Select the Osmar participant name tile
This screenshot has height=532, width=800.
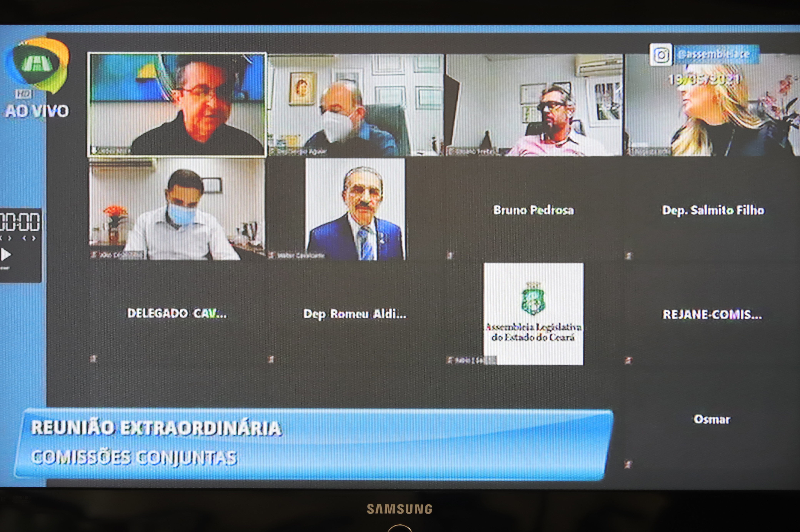point(712,419)
